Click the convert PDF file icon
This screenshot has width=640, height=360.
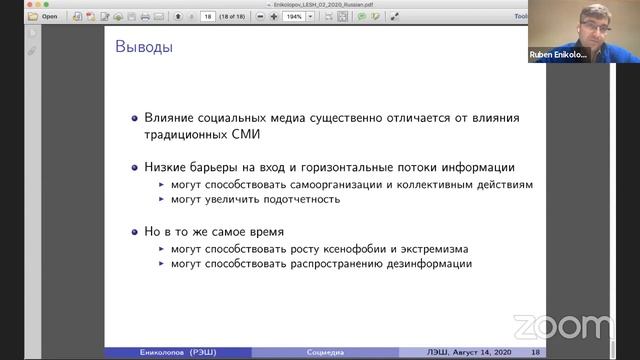click(91, 17)
